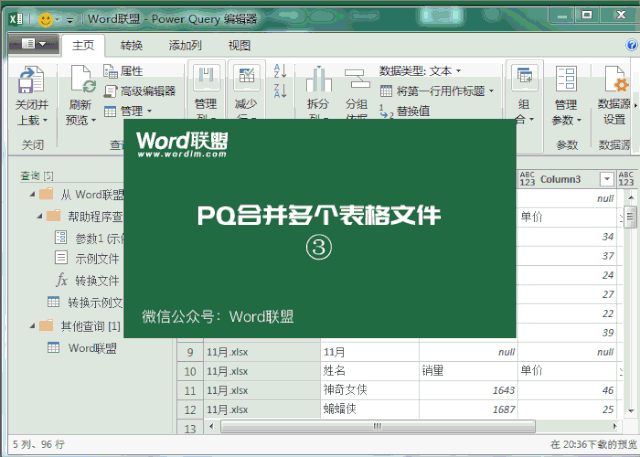This screenshot has width=640, height=457.
Task: Click the 蝙蝠侠 cell in row 12
Action: coord(370,409)
